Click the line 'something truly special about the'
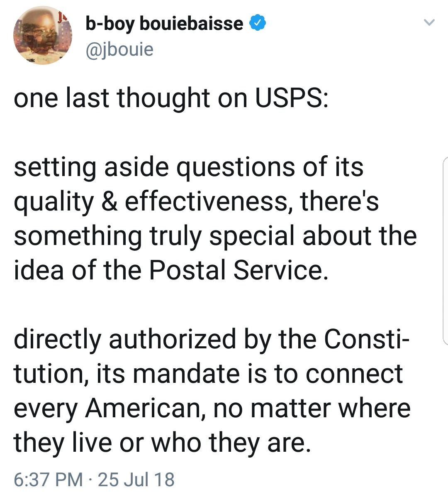 coord(215,236)
